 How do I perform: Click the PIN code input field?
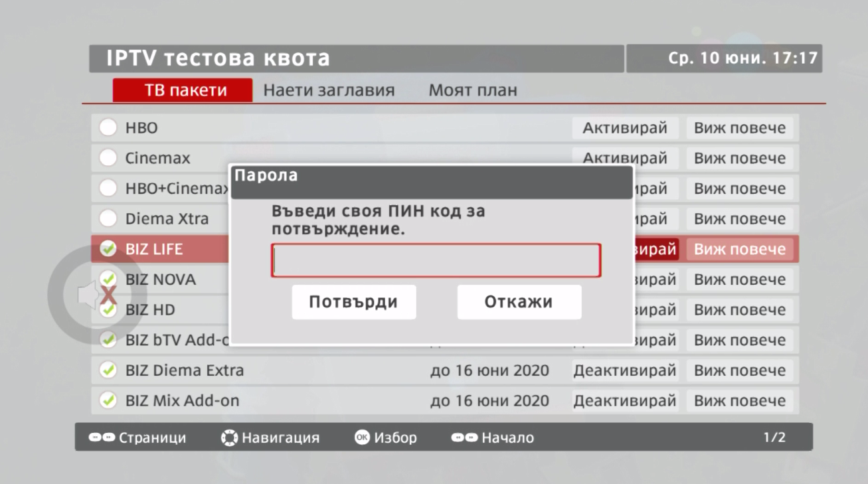click(435, 260)
